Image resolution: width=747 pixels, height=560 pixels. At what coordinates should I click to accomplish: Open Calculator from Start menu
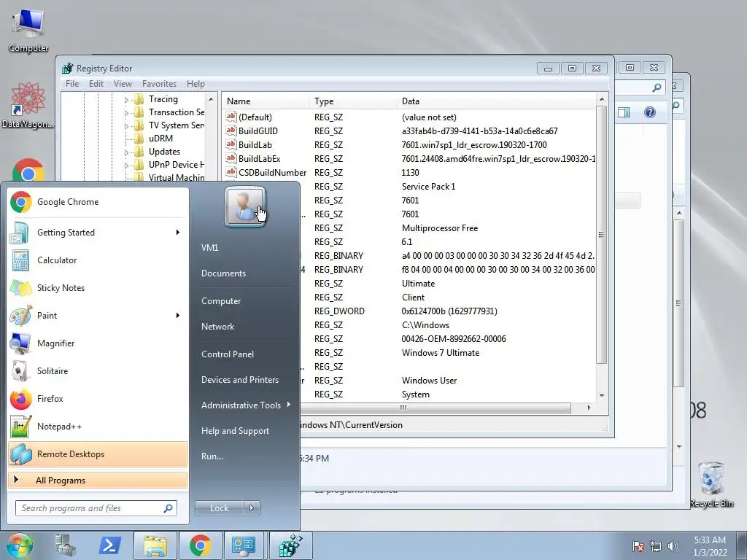[x=98, y=260]
